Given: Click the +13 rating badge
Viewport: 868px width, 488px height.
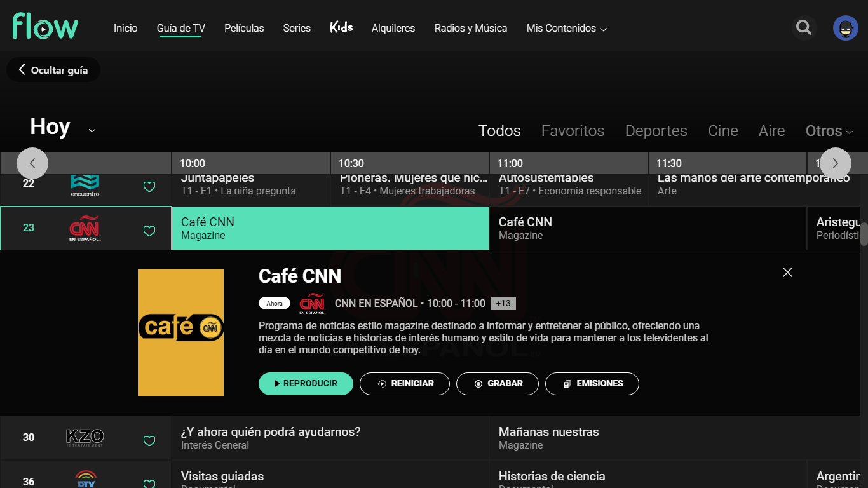Looking at the screenshot, I should [503, 304].
